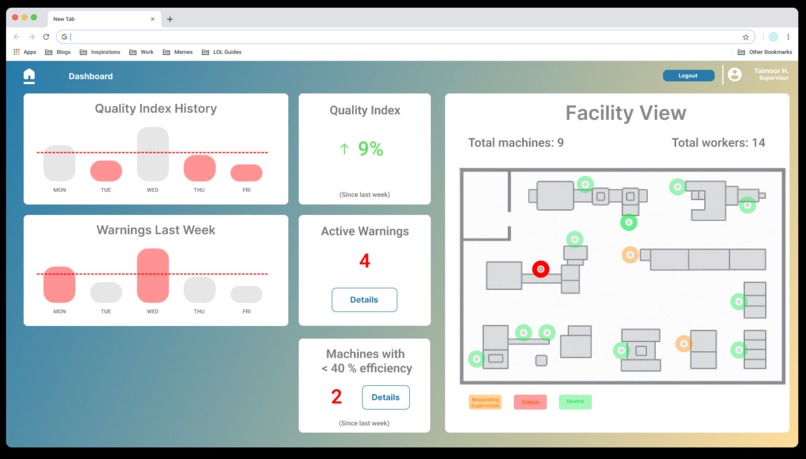The height and width of the screenshot is (459, 806).
Task: Focus the browser address bar
Action: tap(405, 37)
